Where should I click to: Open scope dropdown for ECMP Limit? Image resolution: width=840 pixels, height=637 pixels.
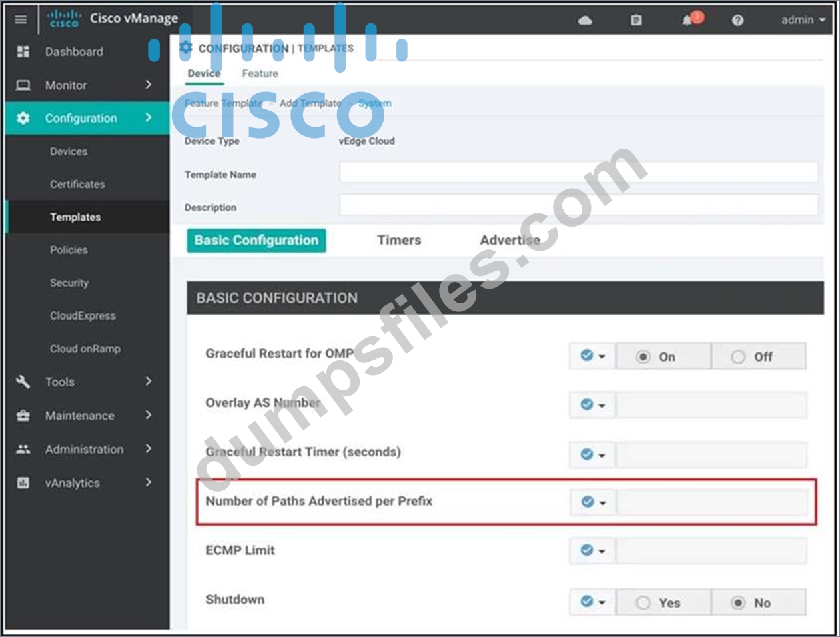[x=592, y=551]
